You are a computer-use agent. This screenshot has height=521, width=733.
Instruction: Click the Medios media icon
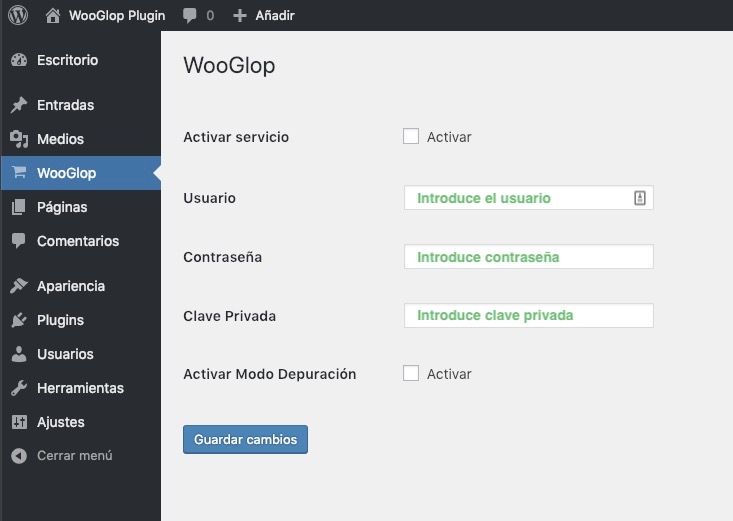(x=18, y=139)
